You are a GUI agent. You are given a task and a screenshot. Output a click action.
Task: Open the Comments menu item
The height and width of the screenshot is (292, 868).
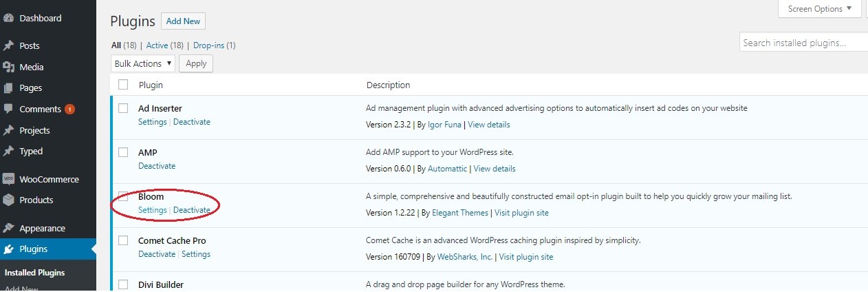(41, 109)
